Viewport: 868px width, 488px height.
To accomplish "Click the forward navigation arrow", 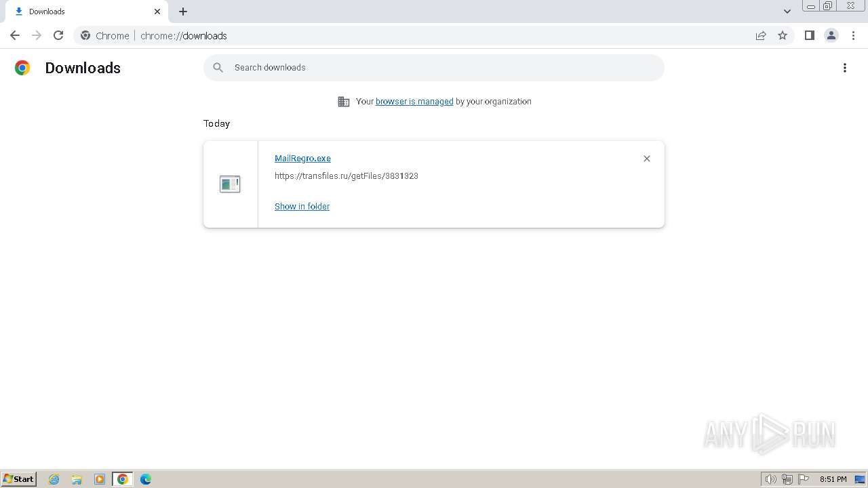I will pyautogui.click(x=37, y=35).
